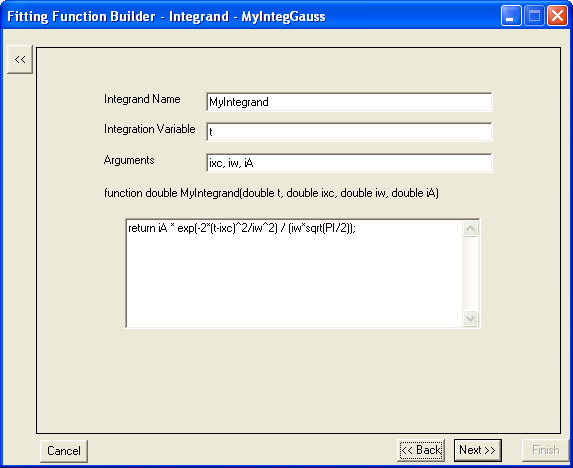Click the Arguments label text
Image resolution: width=573 pixels, height=468 pixels.
(129, 160)
